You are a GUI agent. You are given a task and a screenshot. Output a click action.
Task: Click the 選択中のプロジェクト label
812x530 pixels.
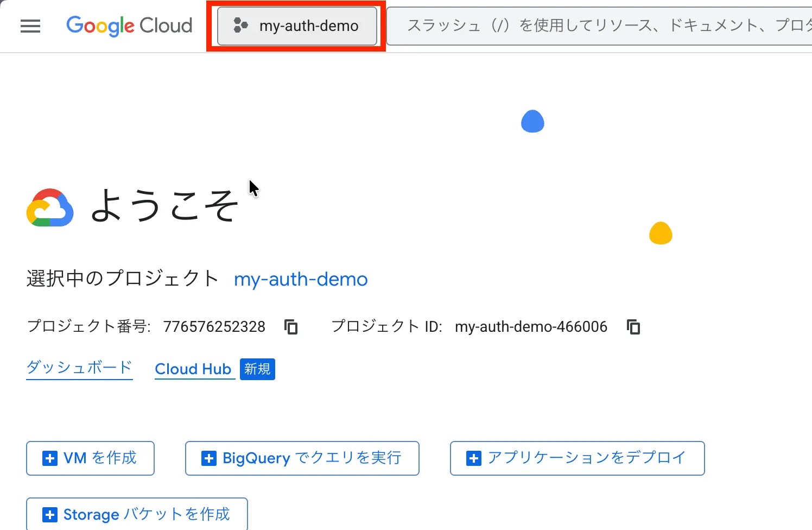coord(122,279)
